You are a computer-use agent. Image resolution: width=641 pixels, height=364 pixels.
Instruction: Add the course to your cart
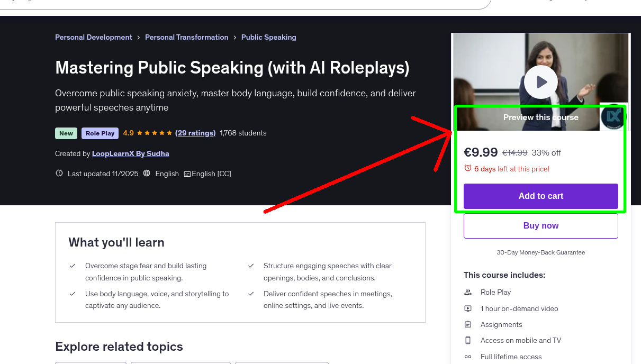pos(540,196)
